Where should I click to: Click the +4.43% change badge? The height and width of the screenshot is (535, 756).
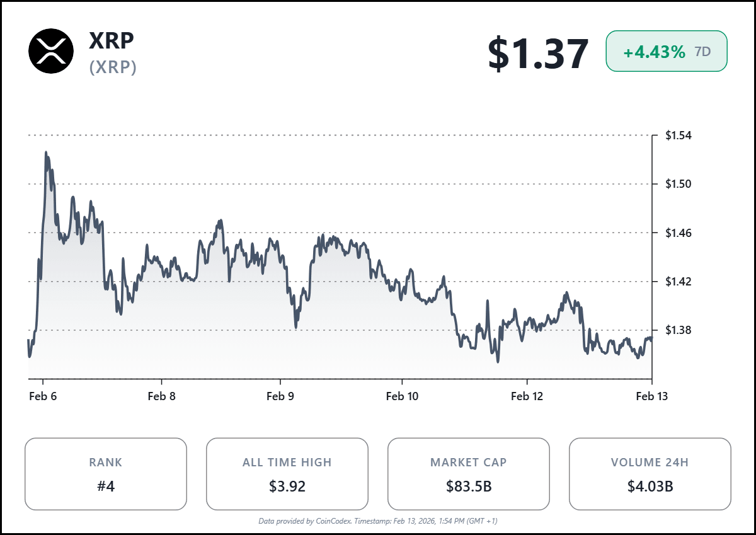click(654, 52)
